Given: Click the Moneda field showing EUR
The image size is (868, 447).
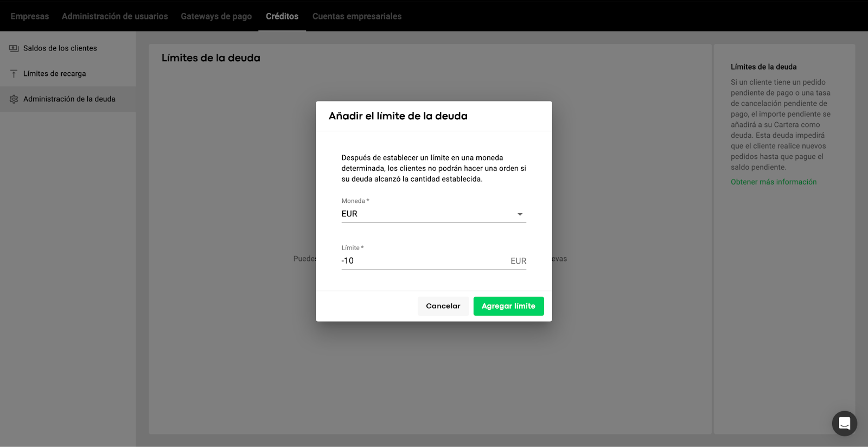Looking at the screenshot, I should [434, 214].
